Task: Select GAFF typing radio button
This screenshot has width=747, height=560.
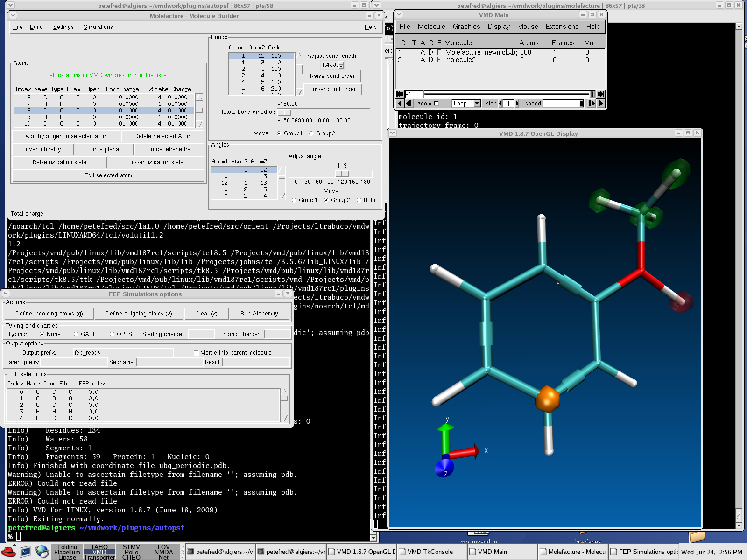Action: click(x=76, y=334)
